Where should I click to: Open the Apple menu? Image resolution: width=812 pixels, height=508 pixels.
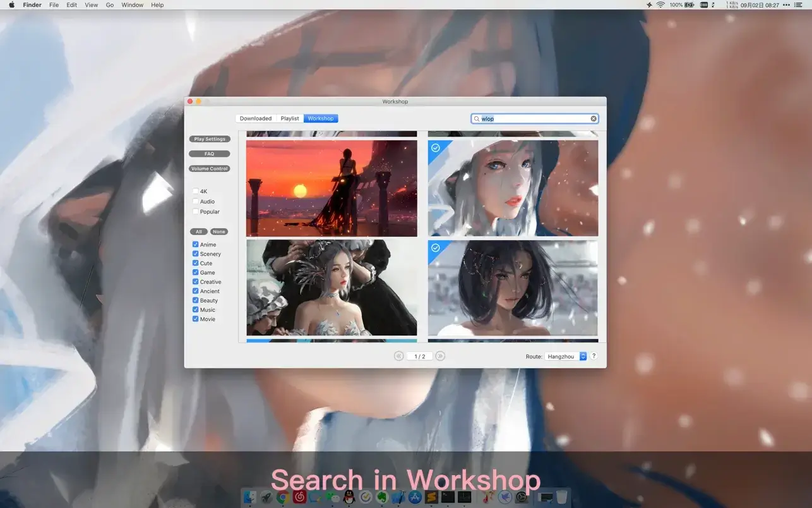click(11, 4)
